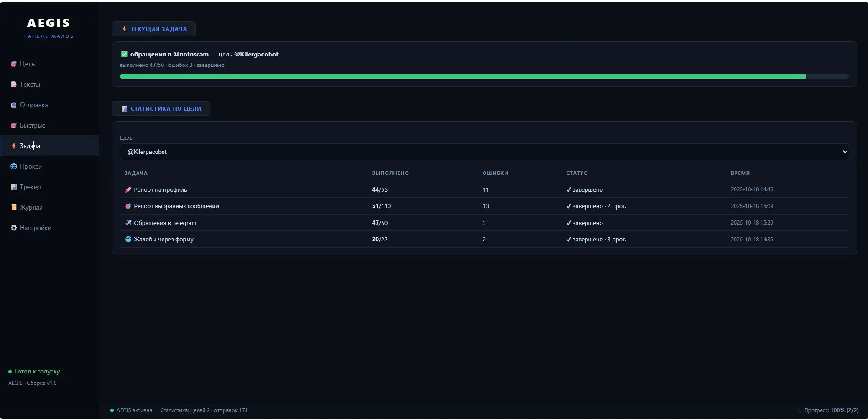The height and width of the screenshot is (419, 868).
Task: Open the Цель menu item
Action: coord(49,64)
